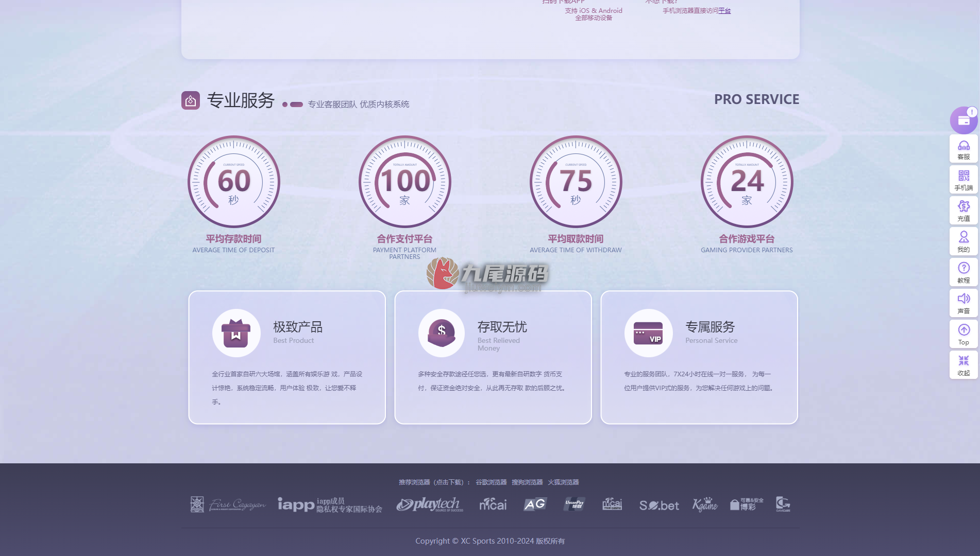
Task: Go back to Top with arrow icon
Action: coord(964,335)
